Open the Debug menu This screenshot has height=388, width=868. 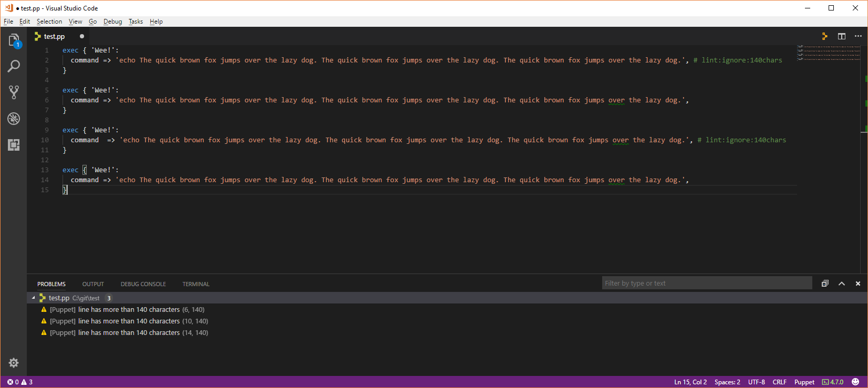pos(112,22)
